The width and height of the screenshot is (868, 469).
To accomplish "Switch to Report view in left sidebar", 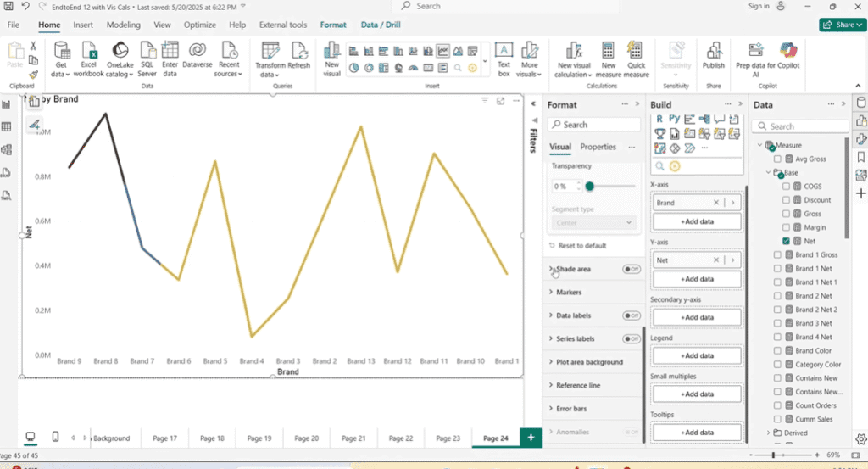I will point(7,104).
